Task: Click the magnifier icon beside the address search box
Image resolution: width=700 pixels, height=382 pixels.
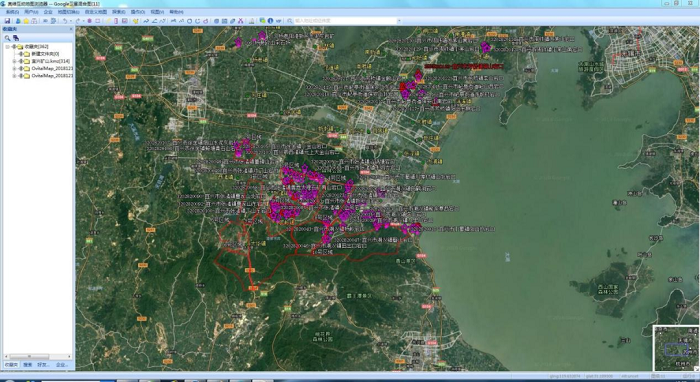Action: pyautogui.click(x=289, y=21)
